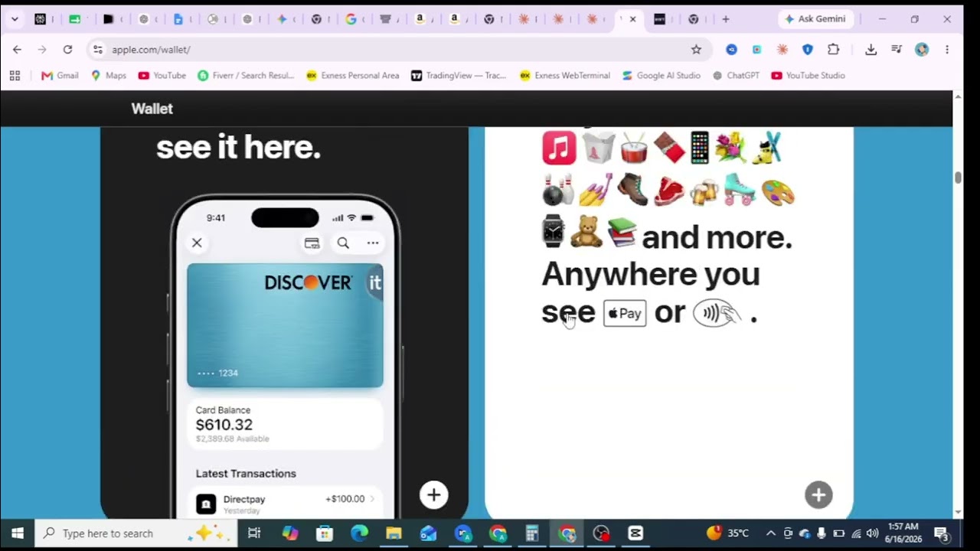Open the Chrome downloads tray
Screen dimensions: 980x551
pos(871,49)
